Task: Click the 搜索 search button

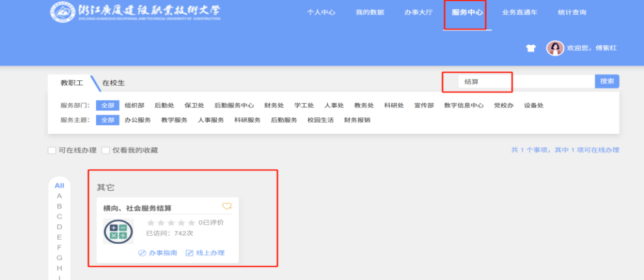Action: [x=606, y=82]
